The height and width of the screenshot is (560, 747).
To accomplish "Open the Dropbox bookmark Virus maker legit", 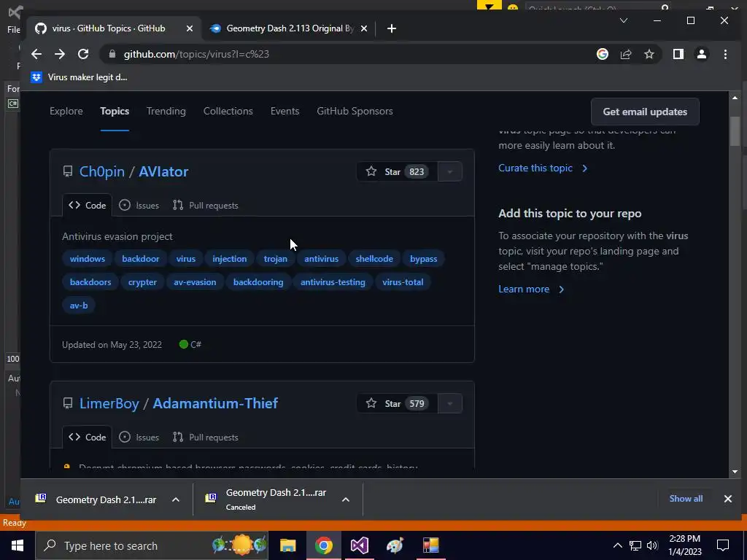I will [x=79, y=77].
